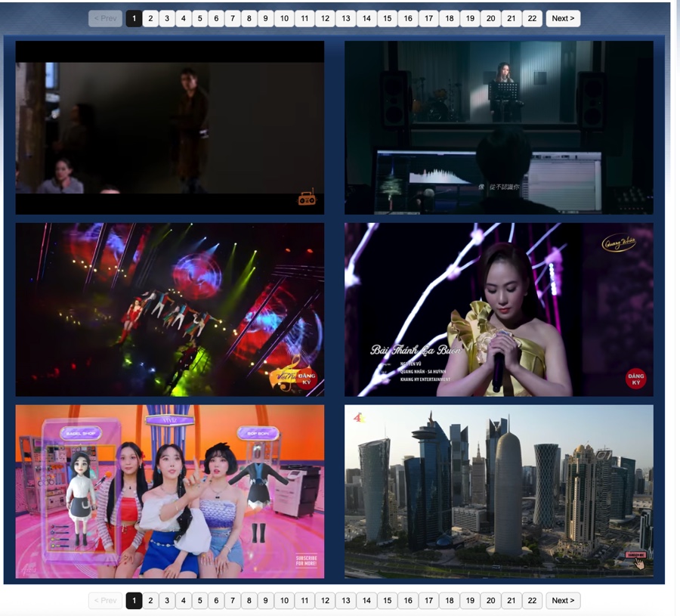
Task: Go to page 10 in bottom pagination
Action: point(283,601)
